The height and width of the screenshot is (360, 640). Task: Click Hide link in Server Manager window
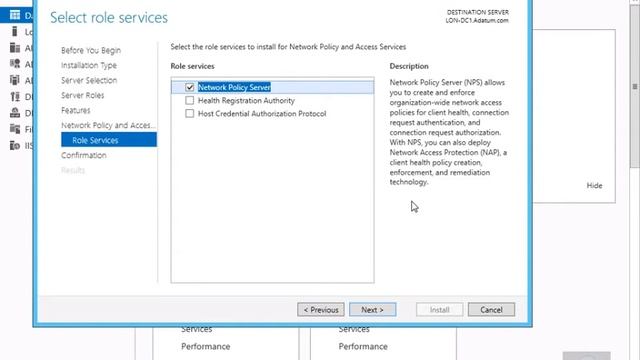(x=594, y=185)
